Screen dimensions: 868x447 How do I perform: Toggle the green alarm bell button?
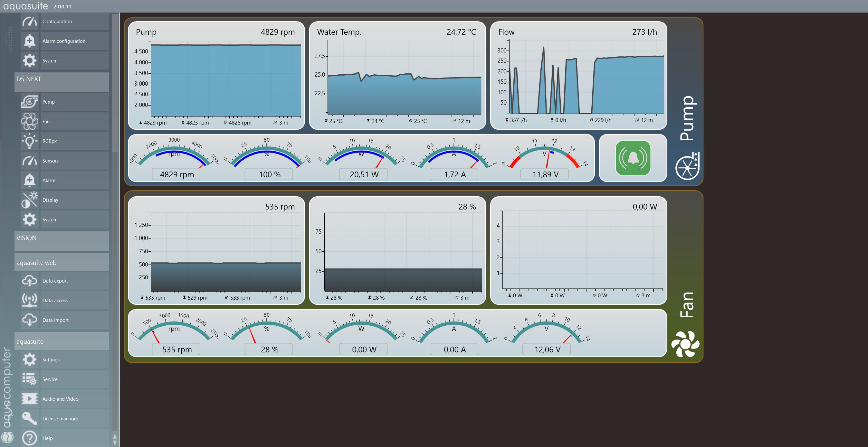pos(633,158)
